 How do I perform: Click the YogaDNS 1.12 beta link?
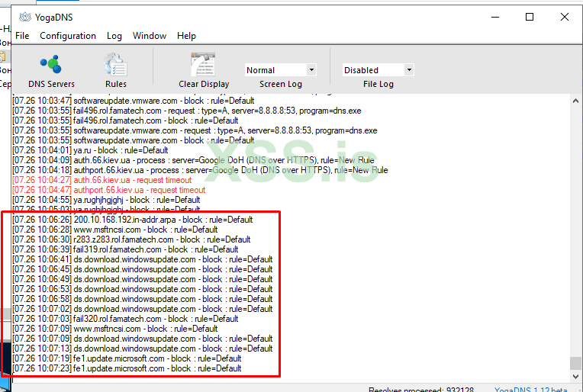pyautogui.click(x=530, y=390)
